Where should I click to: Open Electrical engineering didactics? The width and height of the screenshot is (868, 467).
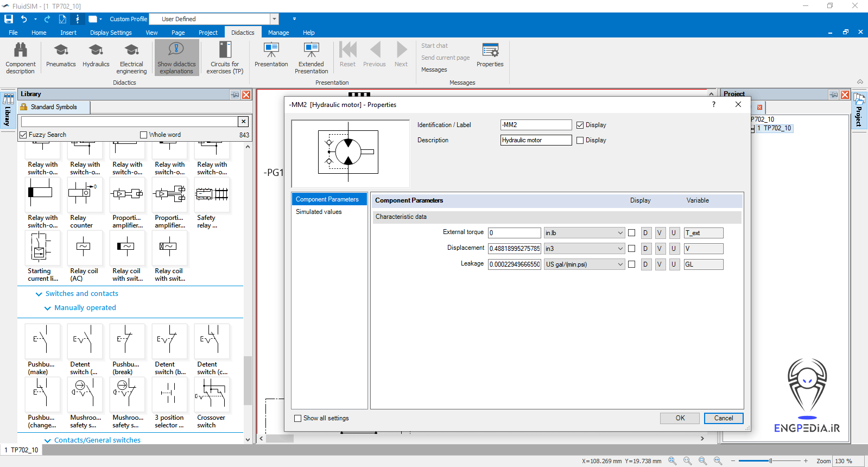(x=131, y=58)
